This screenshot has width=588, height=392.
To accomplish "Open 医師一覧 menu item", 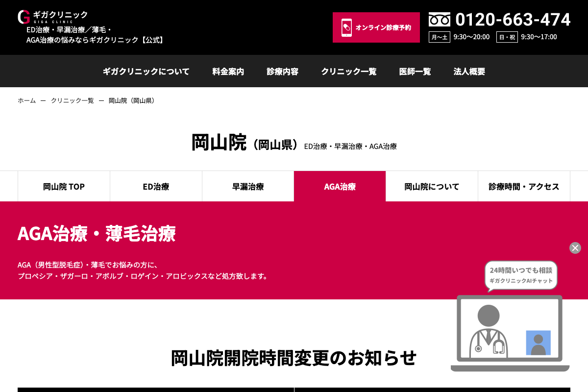I will 415,72.
